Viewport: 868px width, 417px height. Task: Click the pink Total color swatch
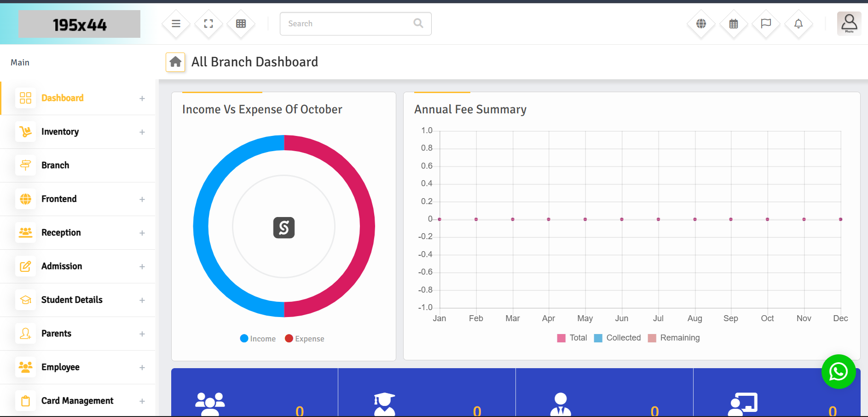click(x=561, y=338)
